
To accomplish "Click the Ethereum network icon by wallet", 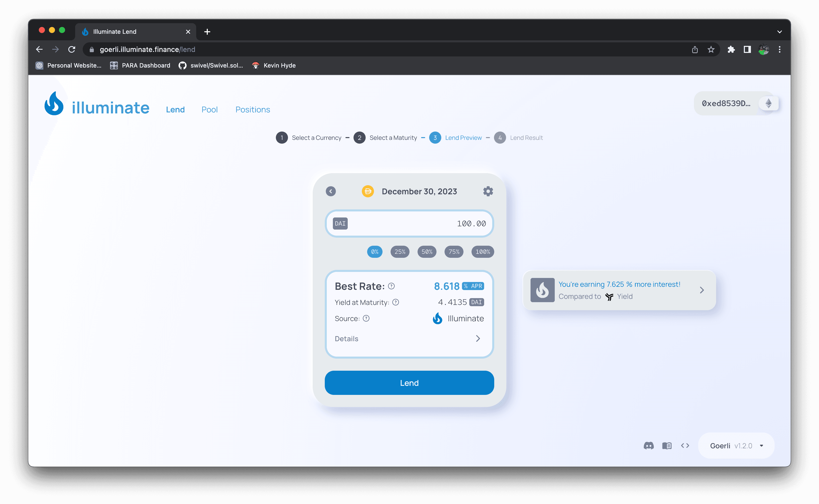I will (x=768, y=103).
